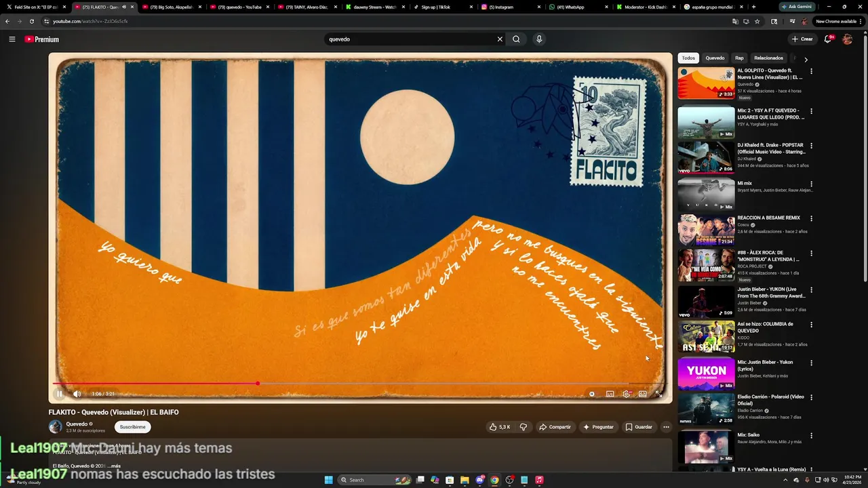Viewport: 868px width, 488px height.
Task: Open options for DJ Khaled POPSTAR video
Action: click(x=811, y=146)
